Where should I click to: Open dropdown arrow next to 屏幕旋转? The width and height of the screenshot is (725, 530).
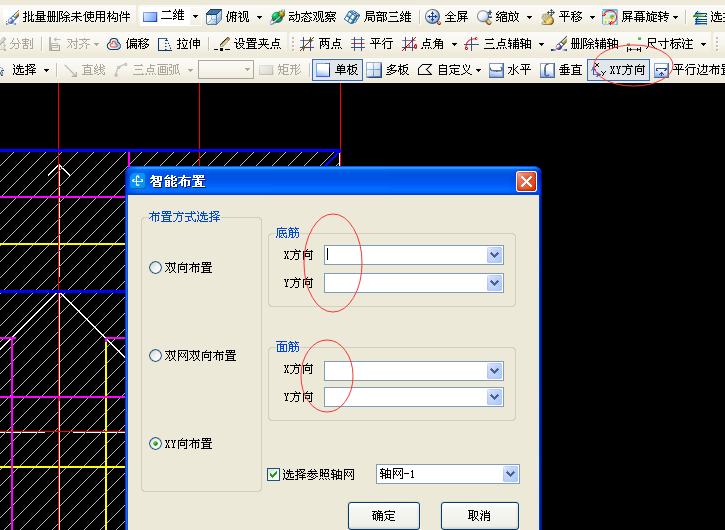676,17
